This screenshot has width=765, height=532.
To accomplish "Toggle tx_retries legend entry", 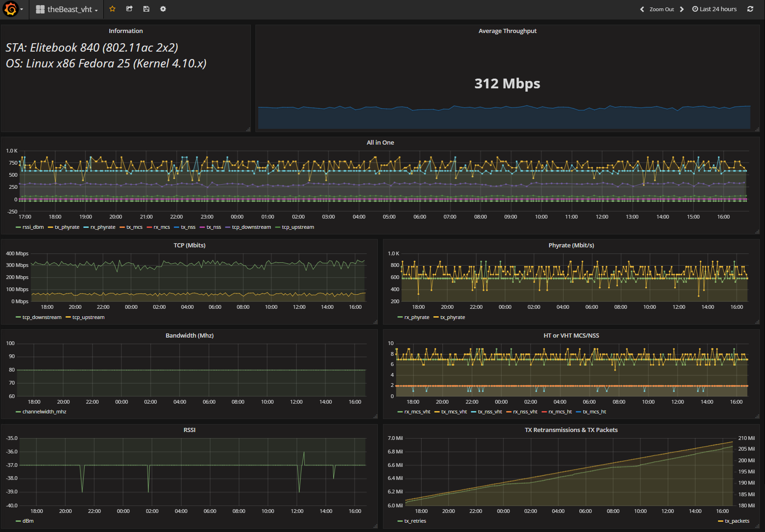I will 415,521.
